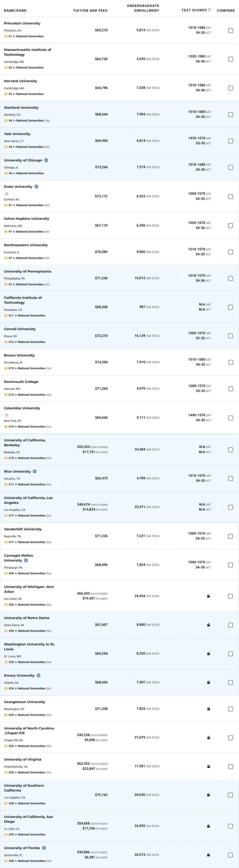This screenshot has height=868, width=239.
Task: Open the Brown University school link
Action: (x=19, y=355)
